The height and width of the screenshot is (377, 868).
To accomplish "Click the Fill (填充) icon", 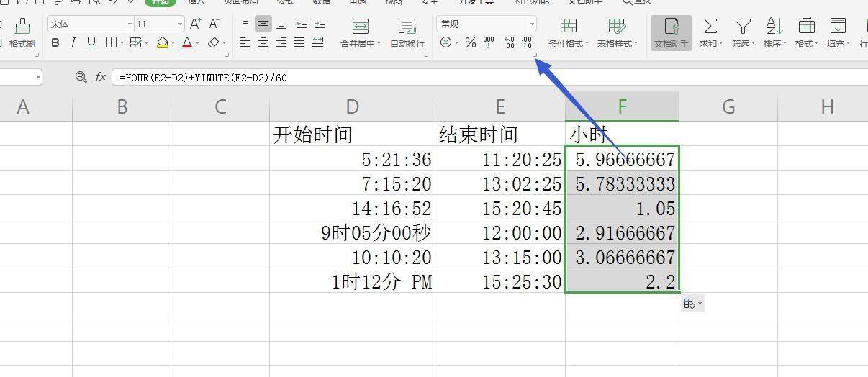I will coord(838,27).
